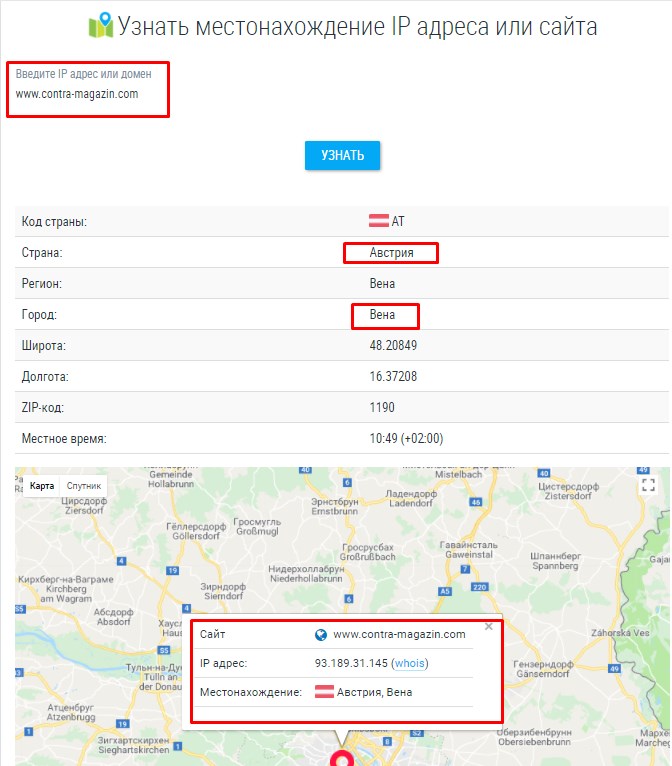Click the 220 road shield on the map
Viewport: 672px width, 766px height.
tap(480, 587)
